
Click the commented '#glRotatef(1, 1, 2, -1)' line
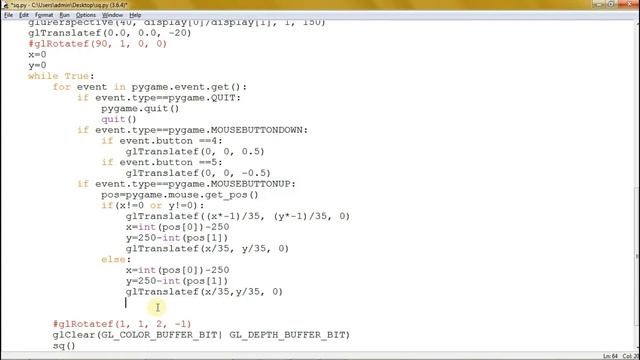tap(122, 324)
